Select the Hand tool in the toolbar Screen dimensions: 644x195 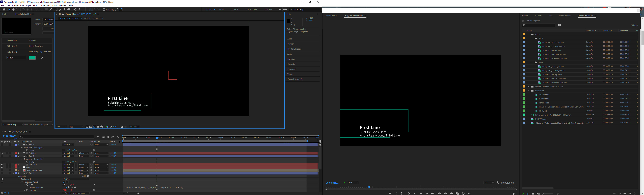(14, 9)
